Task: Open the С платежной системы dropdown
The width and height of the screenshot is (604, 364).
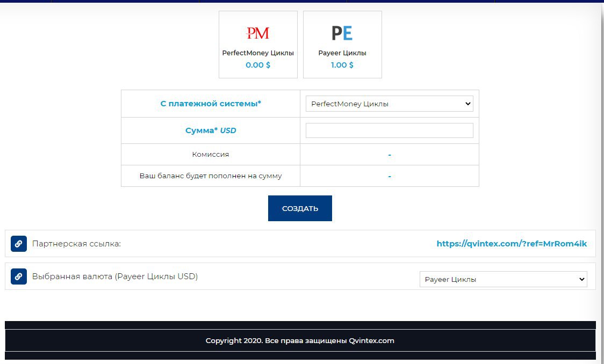Action: point(389,104)
